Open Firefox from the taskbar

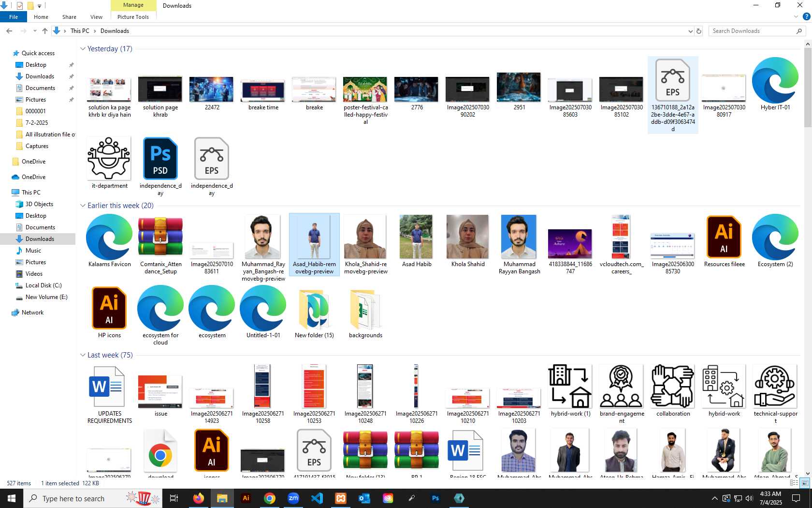pyautogui.click(x=199, y=498)
